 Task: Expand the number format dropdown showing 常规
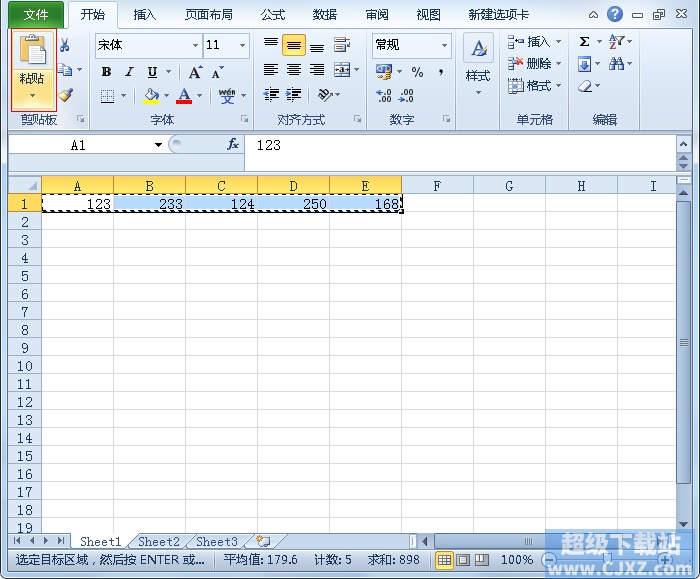pos(444,46)
